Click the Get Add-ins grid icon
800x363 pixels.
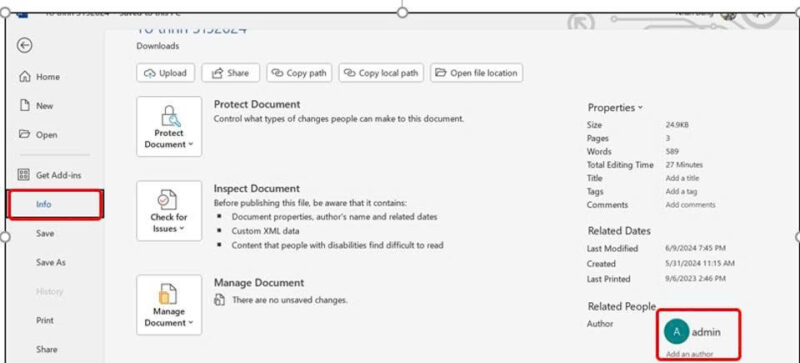point(24,175)
